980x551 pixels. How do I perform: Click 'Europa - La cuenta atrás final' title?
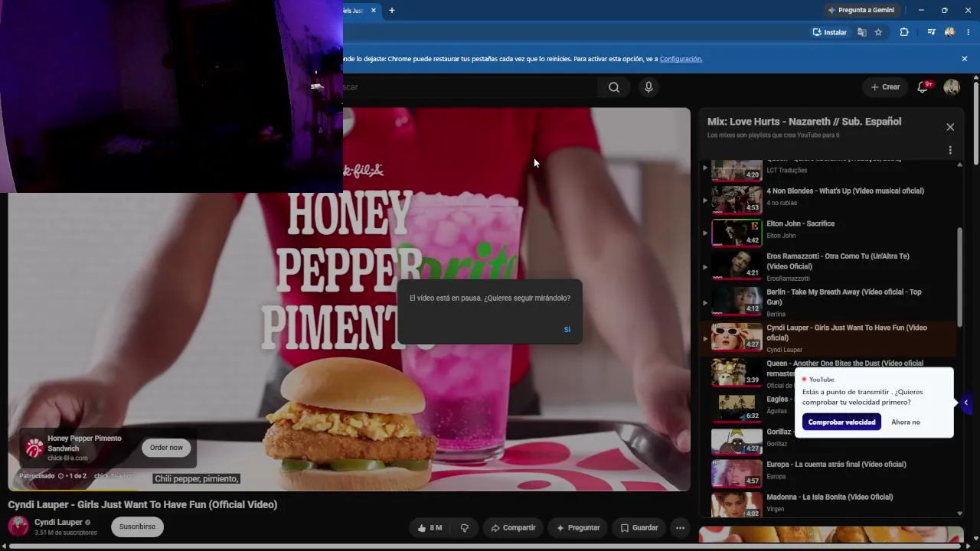[x=836, y=465]
